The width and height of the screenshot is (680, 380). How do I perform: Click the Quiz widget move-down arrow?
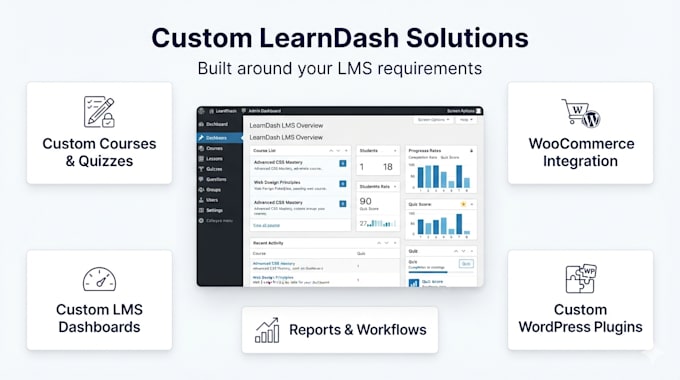point(463,251)
